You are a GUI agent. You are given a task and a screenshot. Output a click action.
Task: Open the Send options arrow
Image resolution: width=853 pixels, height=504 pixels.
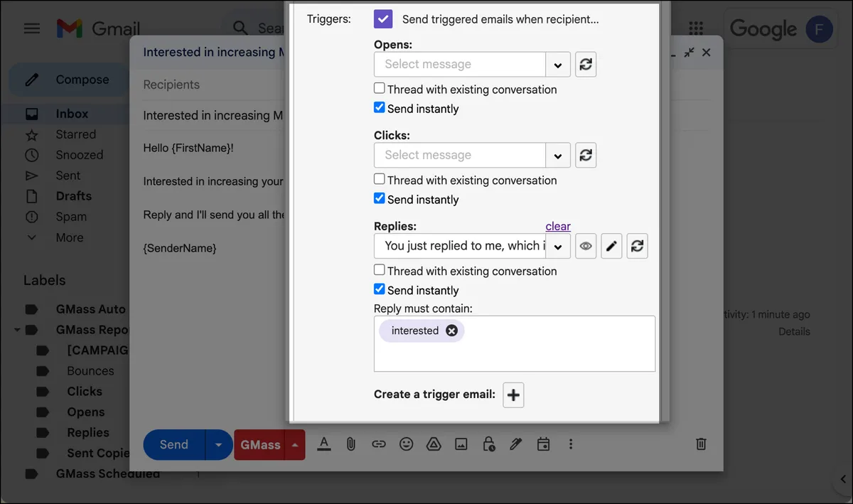tap(219, 445)
